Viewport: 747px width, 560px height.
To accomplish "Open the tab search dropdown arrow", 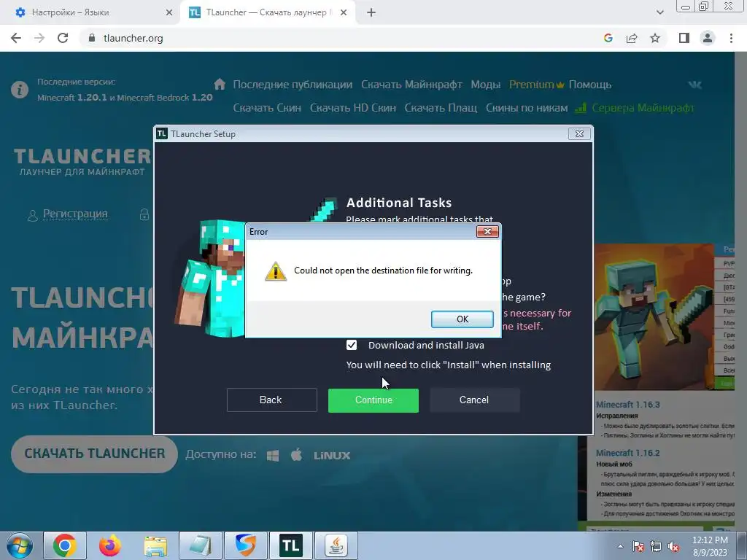I will (659, 12).
